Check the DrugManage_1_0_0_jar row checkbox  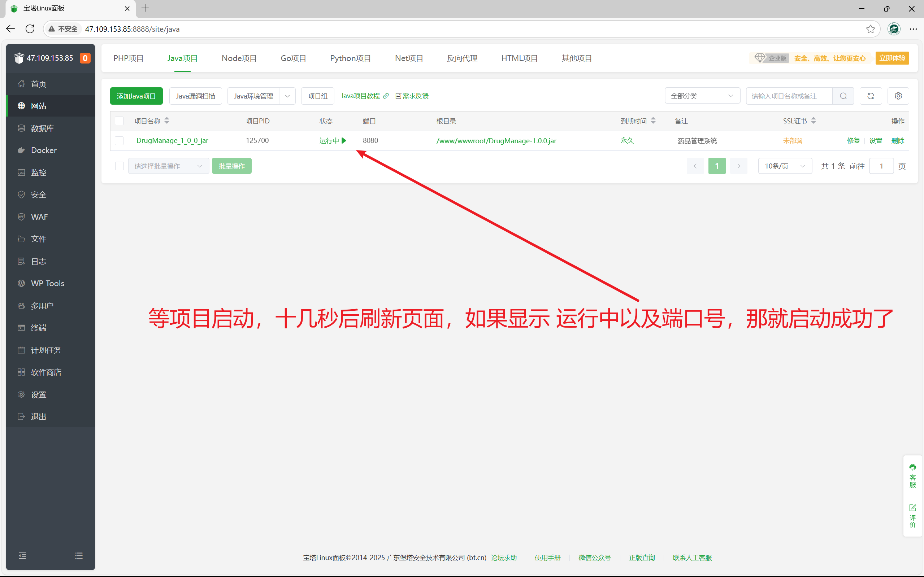119,140
